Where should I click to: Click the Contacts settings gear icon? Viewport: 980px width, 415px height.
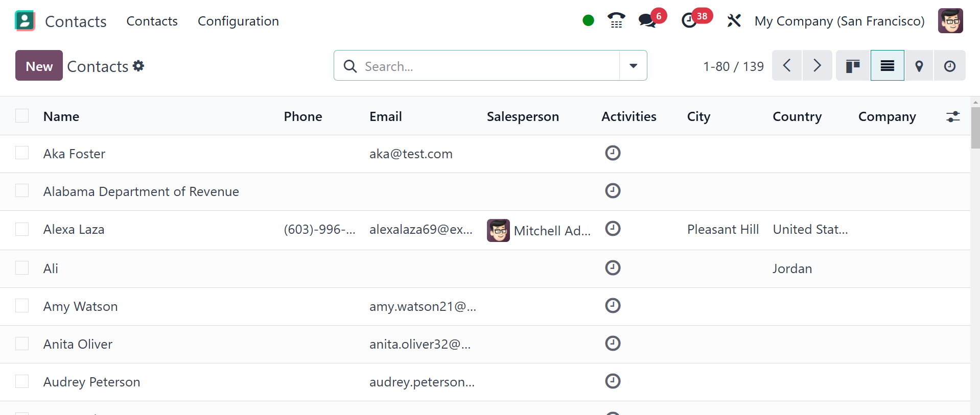click(138, 66)
